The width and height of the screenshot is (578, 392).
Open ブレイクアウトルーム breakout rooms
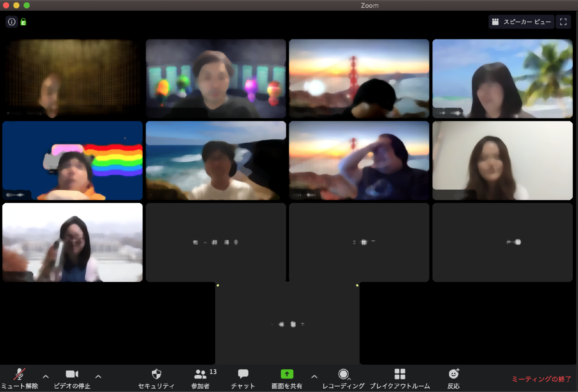coord(400,379)
